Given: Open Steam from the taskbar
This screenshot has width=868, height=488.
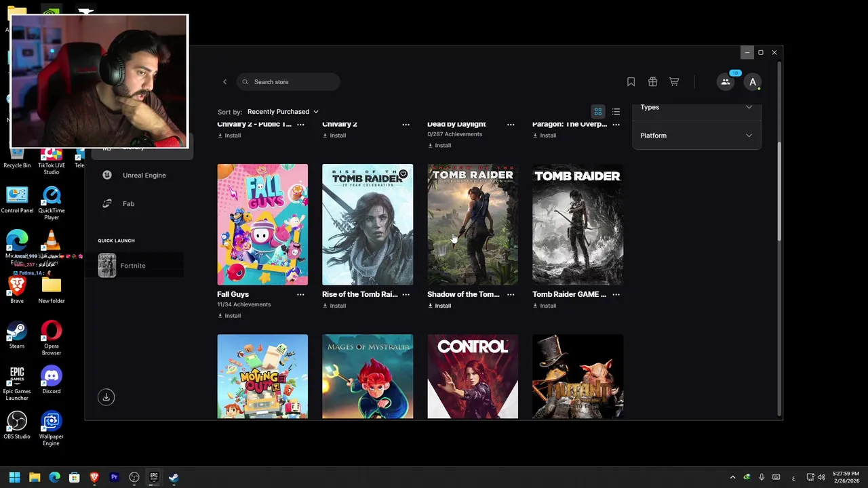Looking at the screenshot, I should click(174, 478).
